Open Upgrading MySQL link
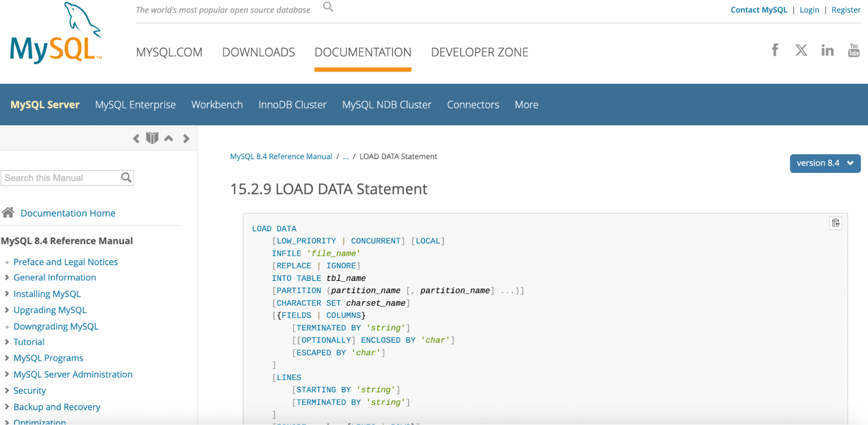Viewport: 868px width, 425px height. click(50, 310)
